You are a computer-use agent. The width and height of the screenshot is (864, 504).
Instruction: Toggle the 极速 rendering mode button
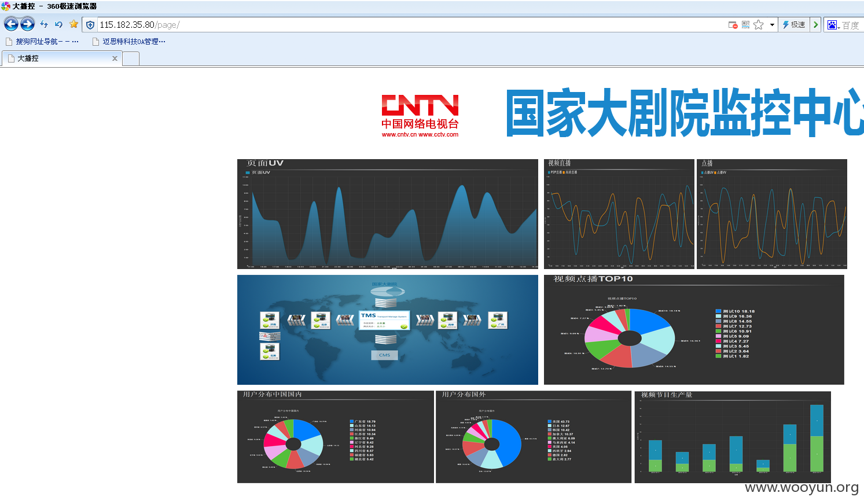(x=794, y=25)
